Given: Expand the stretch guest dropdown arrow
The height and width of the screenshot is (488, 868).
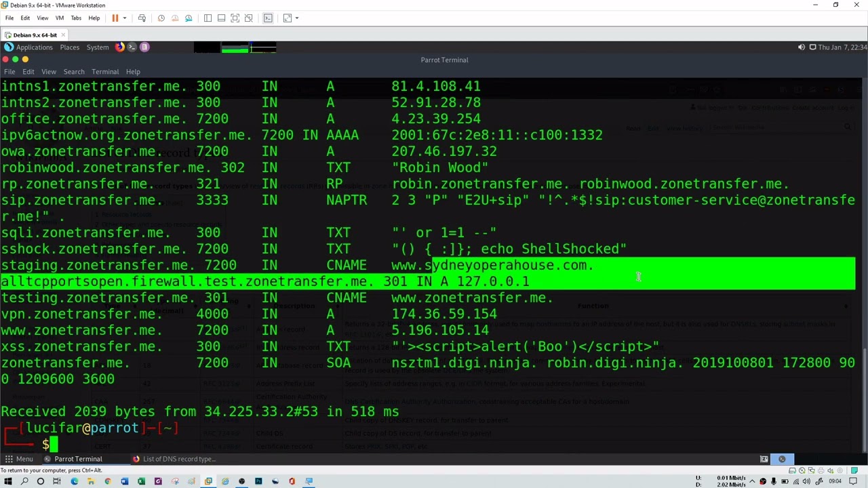Looking at the screenshot, I should [296, 18].
